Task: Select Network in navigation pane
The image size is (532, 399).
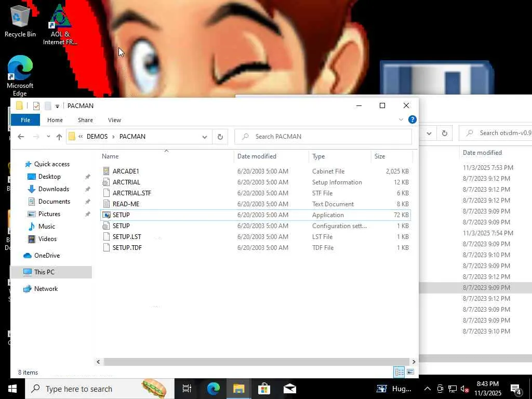Action: (x=46, y=289)
